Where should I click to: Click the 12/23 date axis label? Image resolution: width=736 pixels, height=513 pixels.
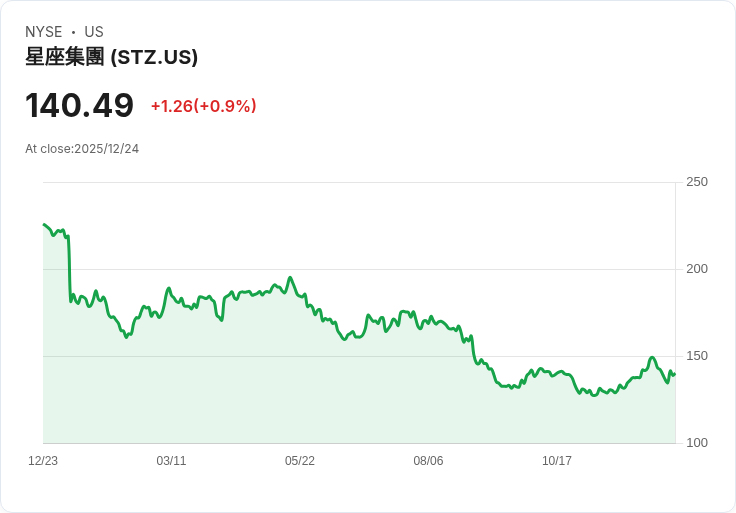43,461
